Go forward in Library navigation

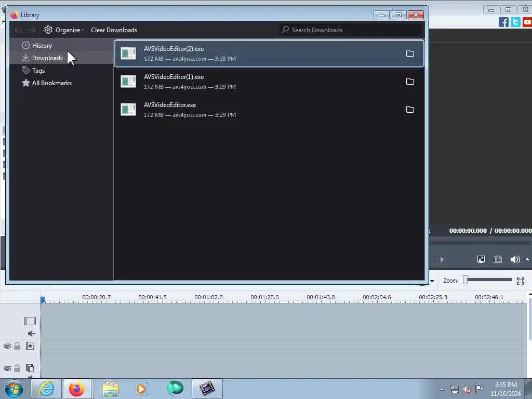(32, 30)
